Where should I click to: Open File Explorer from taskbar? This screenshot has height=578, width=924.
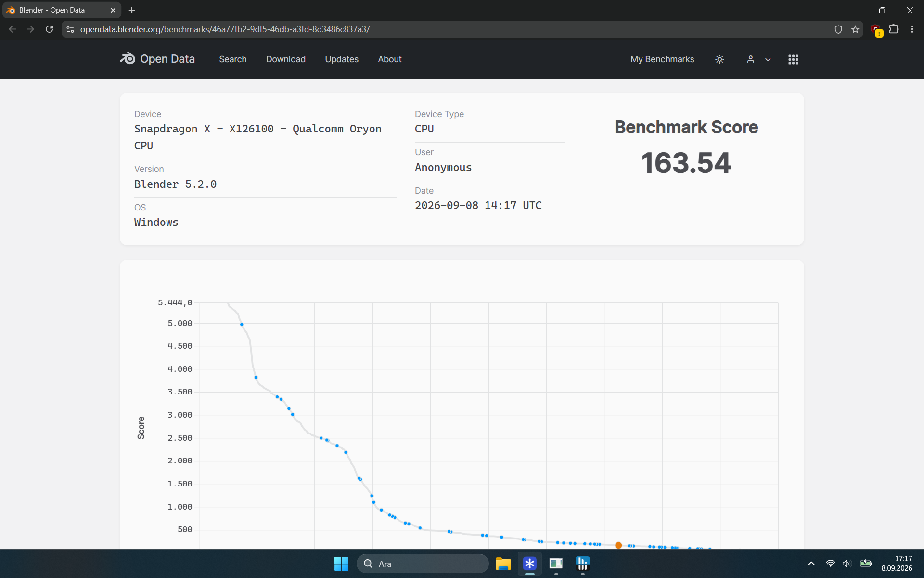(x=503, y=564)
